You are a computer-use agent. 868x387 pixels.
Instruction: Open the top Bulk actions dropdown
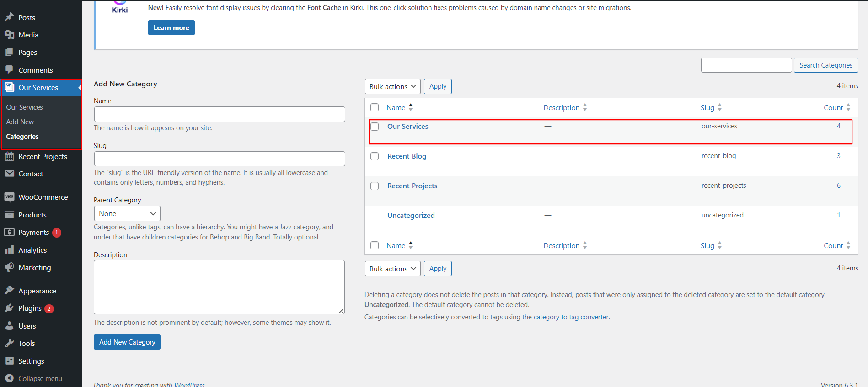point(392,86)
